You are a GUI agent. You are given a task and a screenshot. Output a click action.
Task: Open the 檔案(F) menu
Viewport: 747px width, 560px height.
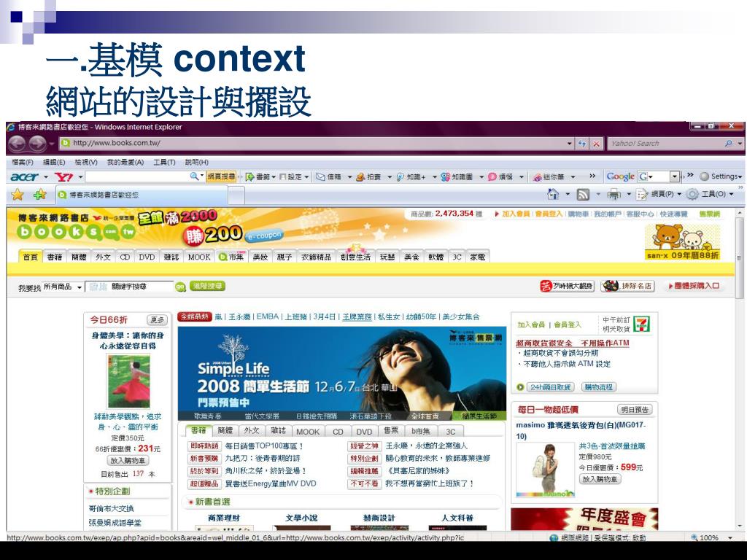(23, 162)
